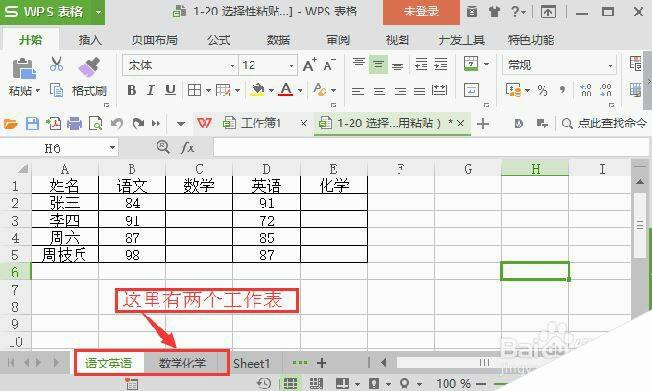The height and width of the screenshot is (391, 652).
Task: Align text left
Action: click(358, 91)
